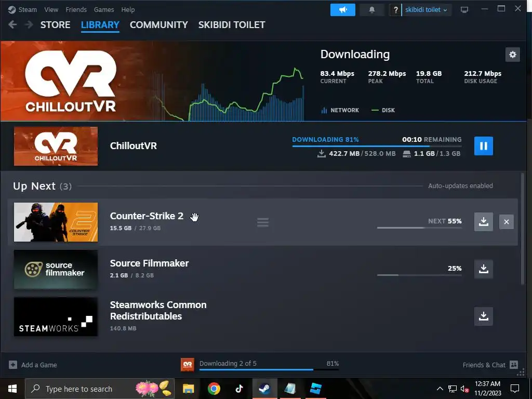532x399 pixels.
Task: Click the download queue scrollbar
Action: click(523, 229)
